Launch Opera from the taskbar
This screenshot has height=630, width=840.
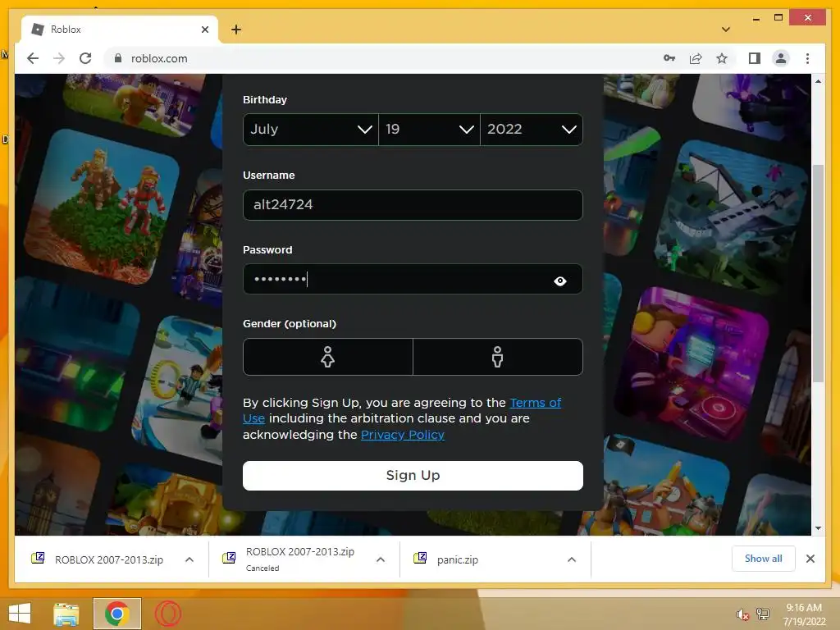(x=167, y=614)
